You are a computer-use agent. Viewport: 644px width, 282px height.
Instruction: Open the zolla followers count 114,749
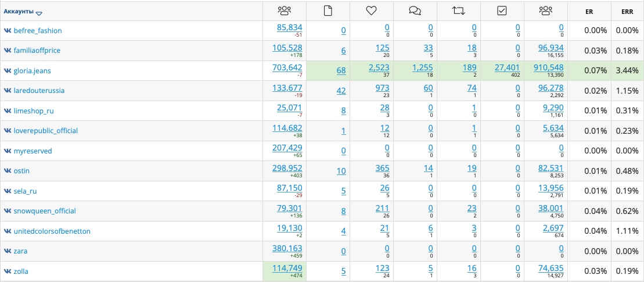(287, 268)
